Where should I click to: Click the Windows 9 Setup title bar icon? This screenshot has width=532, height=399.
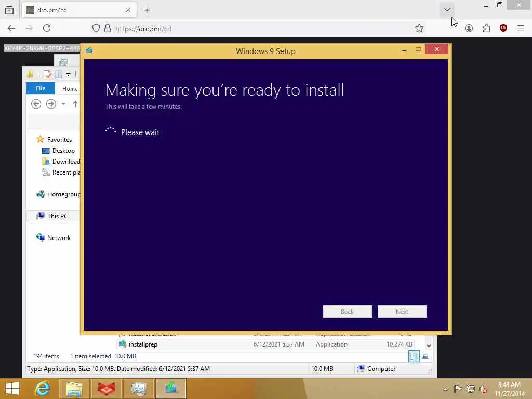89,50
